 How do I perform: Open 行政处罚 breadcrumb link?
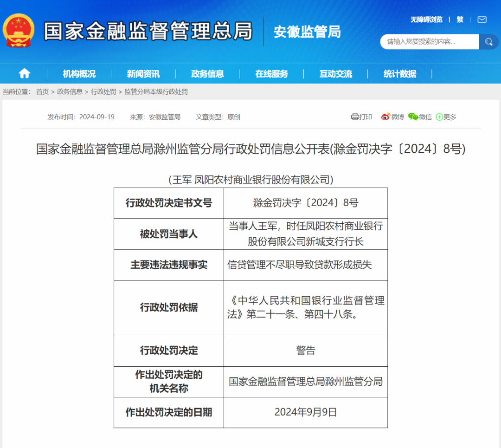103,92
